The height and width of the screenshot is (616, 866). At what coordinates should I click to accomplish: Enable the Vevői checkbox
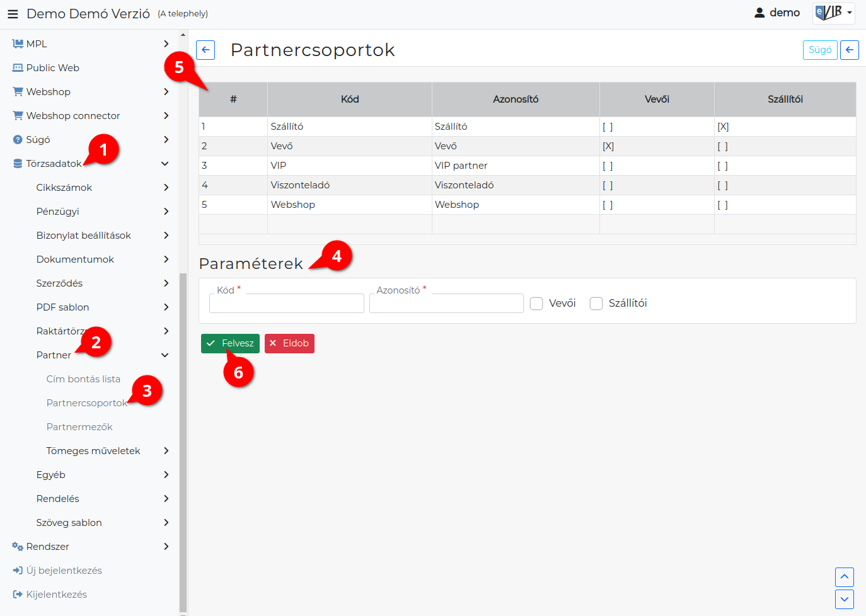coord(536,304)
